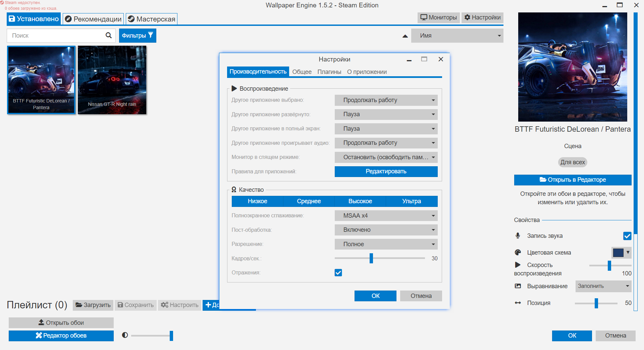Screen dimensions: 644x350
Task: Open the Мастерская tab
Action: [151, 19]
